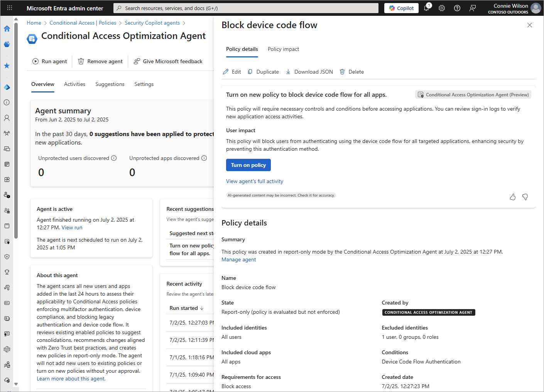Go to Home breadcrumb
544x392 pixels.
pos(34,23)
